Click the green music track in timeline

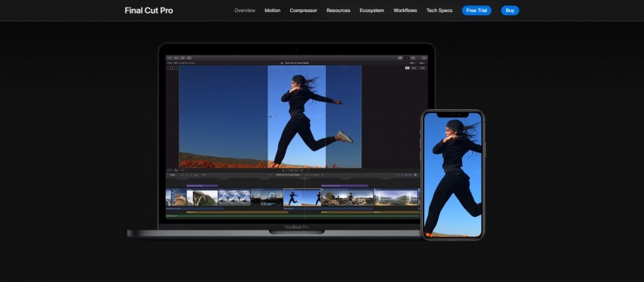292,215
